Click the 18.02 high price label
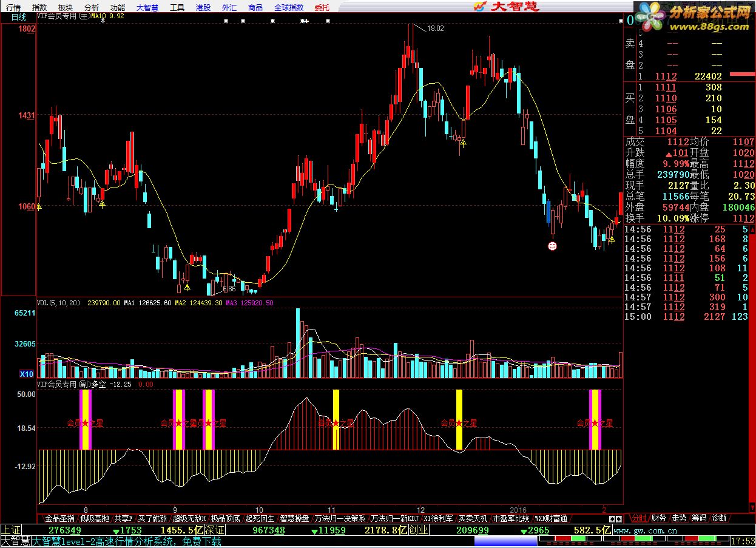This screenshot has width=756, height=548. 435,28
